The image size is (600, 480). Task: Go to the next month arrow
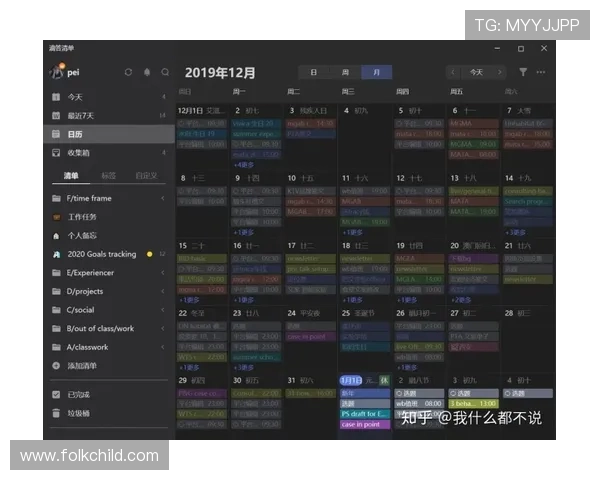coord(500,73)
